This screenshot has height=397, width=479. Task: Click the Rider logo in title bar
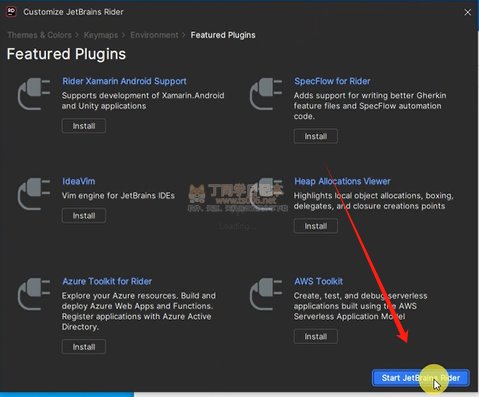11,12
